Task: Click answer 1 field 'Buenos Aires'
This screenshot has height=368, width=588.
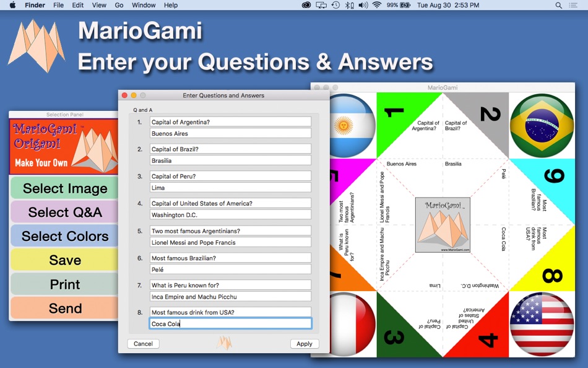Action: coord(230,133)
